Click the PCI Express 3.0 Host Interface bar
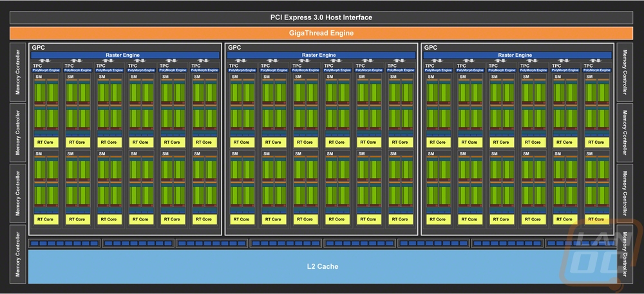This screenshot has width=644, height=294. point(321,17)
